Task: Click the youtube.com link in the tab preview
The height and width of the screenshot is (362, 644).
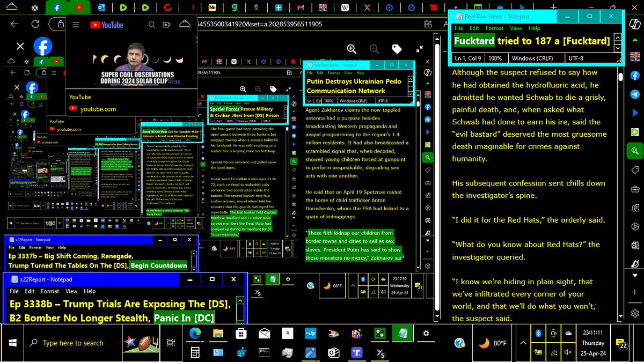Action: pyautogui.click(x=98, y=109)
